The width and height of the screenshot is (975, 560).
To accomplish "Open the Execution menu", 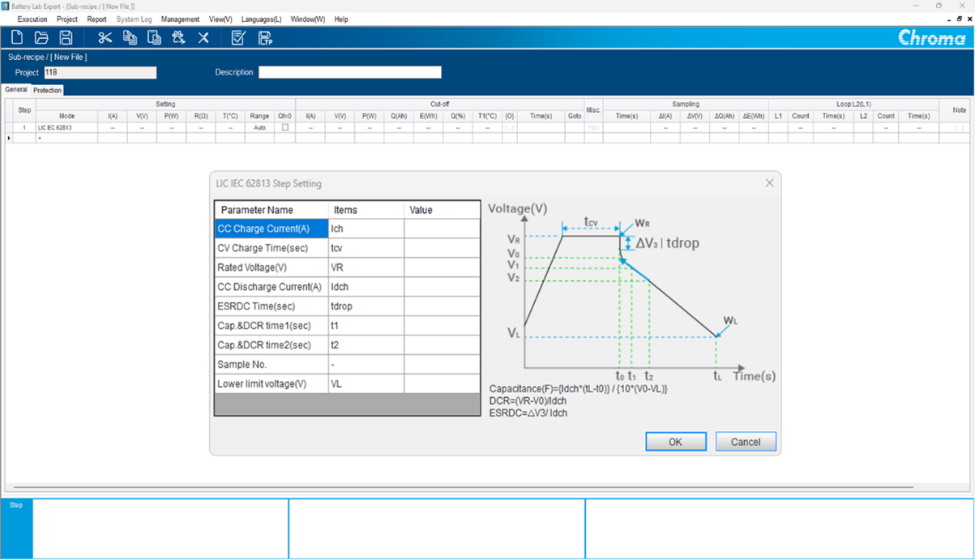I will 32,19.
